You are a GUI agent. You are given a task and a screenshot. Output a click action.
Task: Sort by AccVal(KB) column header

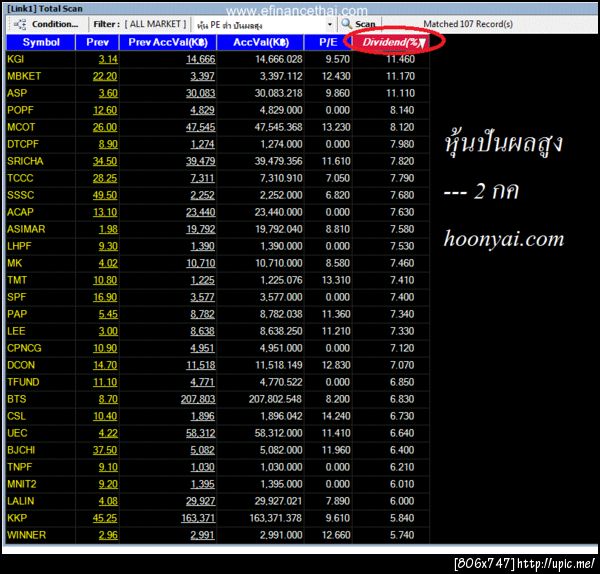[x=261, y=42]
